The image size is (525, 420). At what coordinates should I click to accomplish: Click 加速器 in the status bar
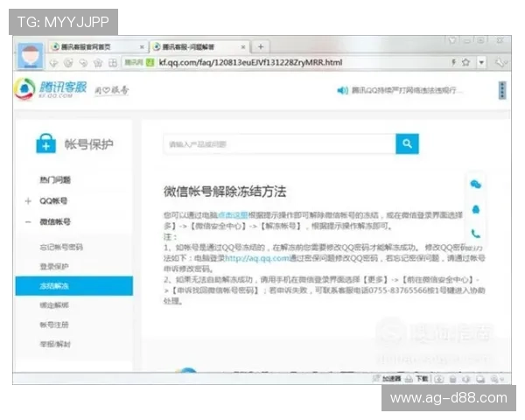(x=392, y=379)
